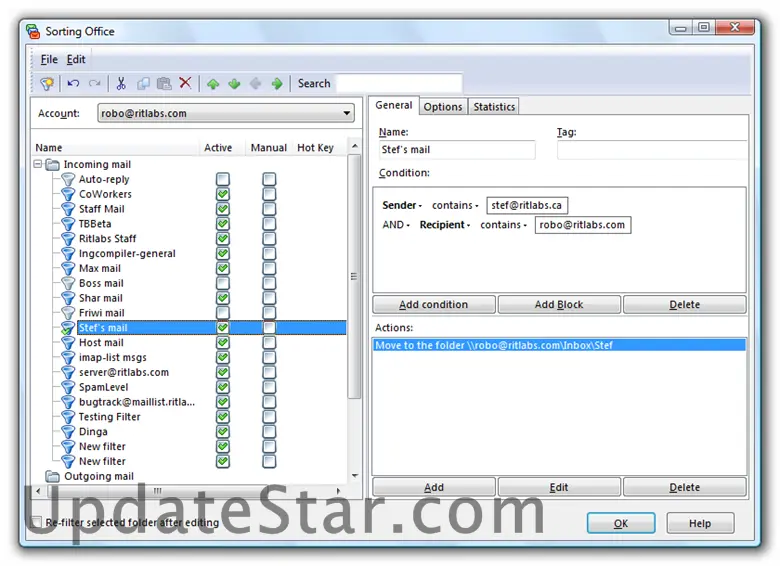Screen dimensions: 780x566
Task: Click the Add condition button
Action: (434, 304)
